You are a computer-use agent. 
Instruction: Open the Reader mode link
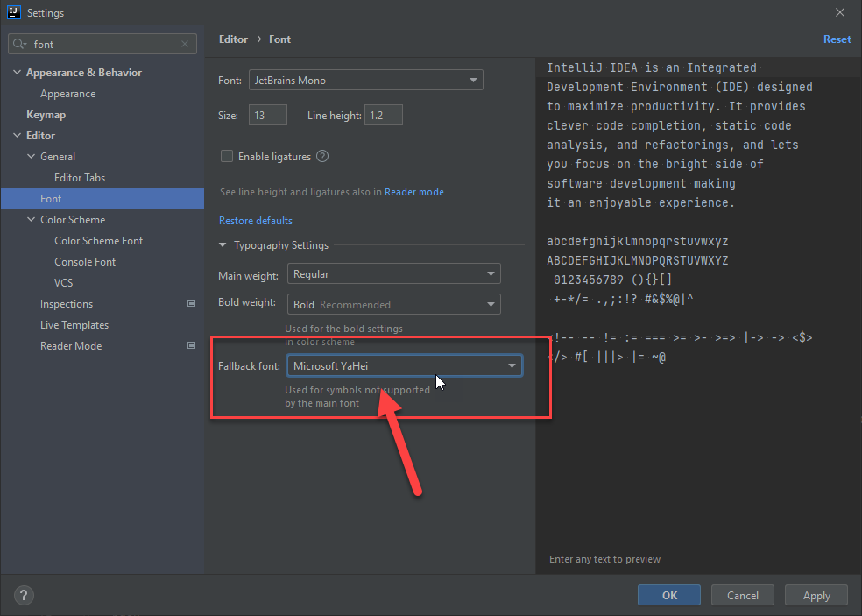coord(414,192)
